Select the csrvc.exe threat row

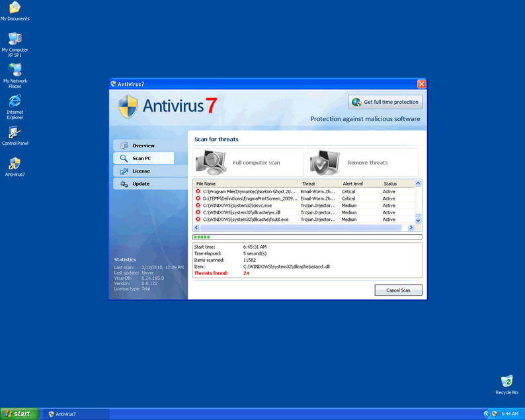[x=246, y=205]
